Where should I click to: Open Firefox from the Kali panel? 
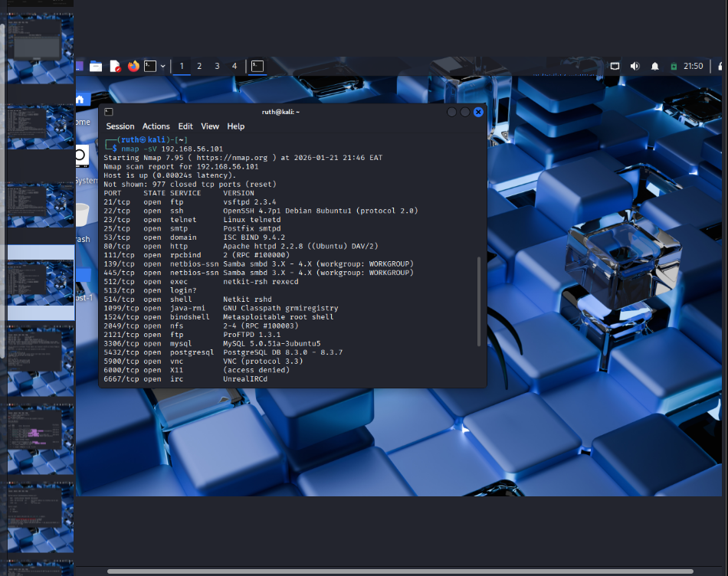pyautogui.click(x=133, y=67)
